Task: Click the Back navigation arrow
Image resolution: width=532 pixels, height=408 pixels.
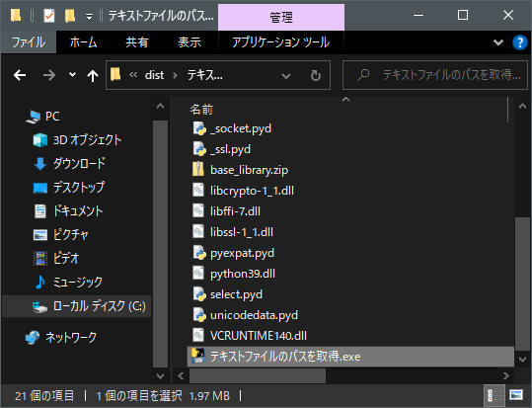Action: coord(20,75)
